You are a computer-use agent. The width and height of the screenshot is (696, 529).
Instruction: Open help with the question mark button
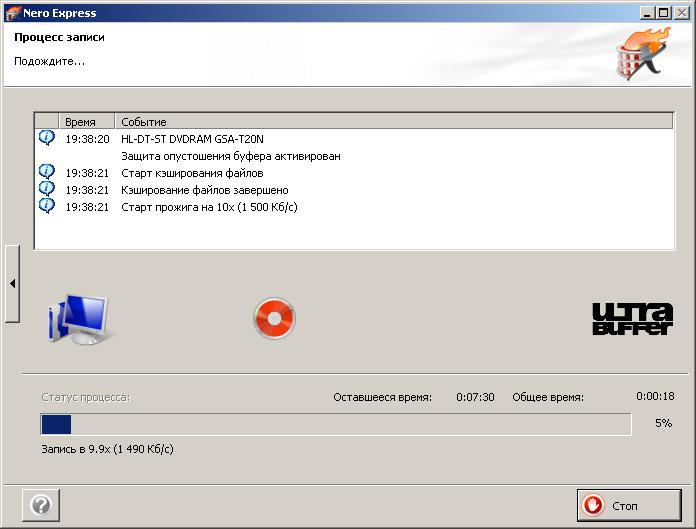41,504
